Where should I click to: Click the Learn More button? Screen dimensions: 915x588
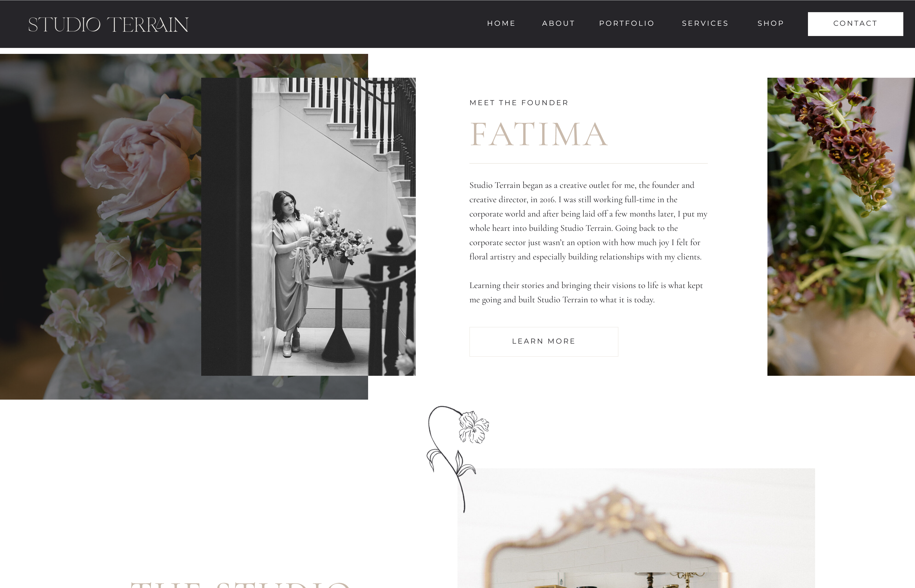544,342
